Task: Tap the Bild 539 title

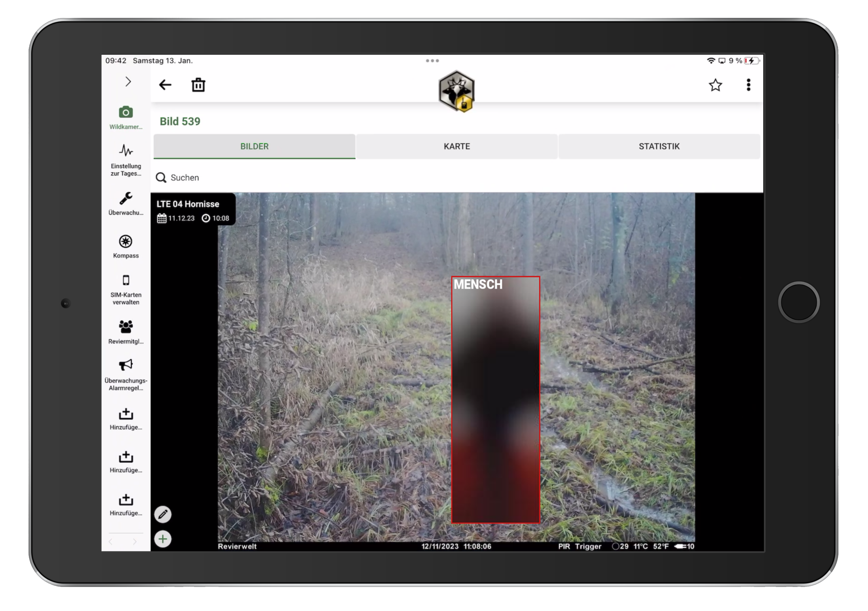Action: [x=180, y=121]
